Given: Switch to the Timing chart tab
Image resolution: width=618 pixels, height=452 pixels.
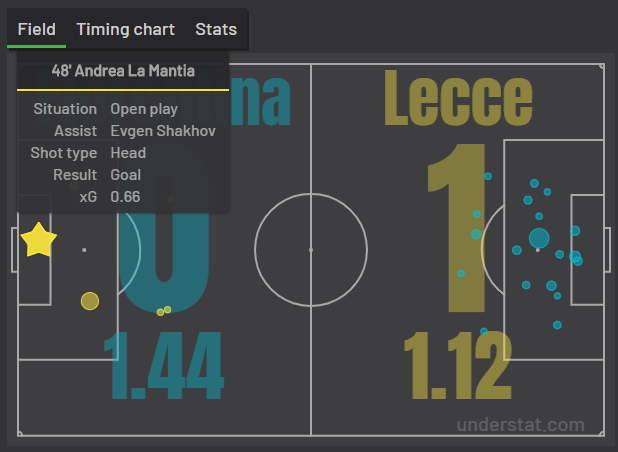Looking at the screenshot, I should (x=125, y=30).
